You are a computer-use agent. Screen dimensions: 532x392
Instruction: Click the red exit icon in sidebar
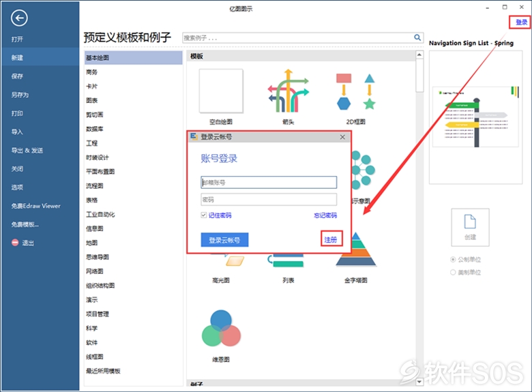pos(15,243)
